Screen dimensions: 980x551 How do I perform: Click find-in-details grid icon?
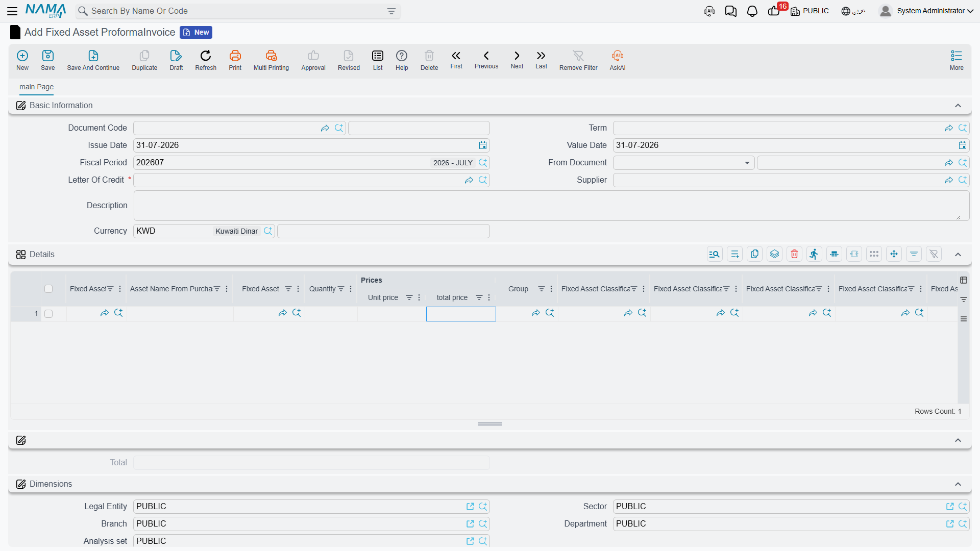(x=715, y=254)
